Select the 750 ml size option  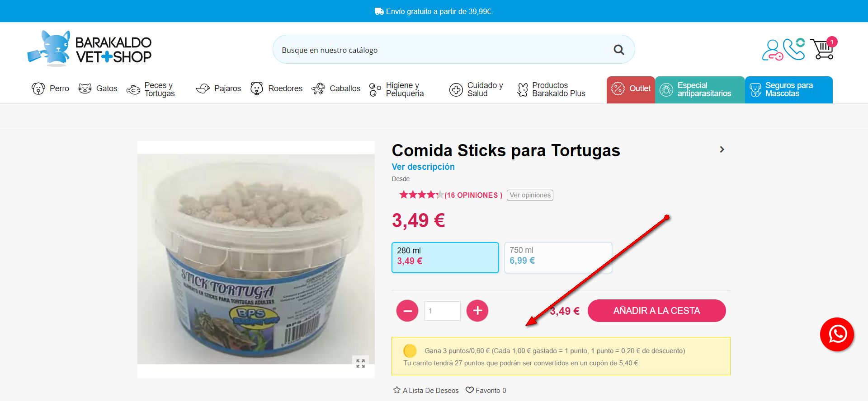tap(558, 257)
